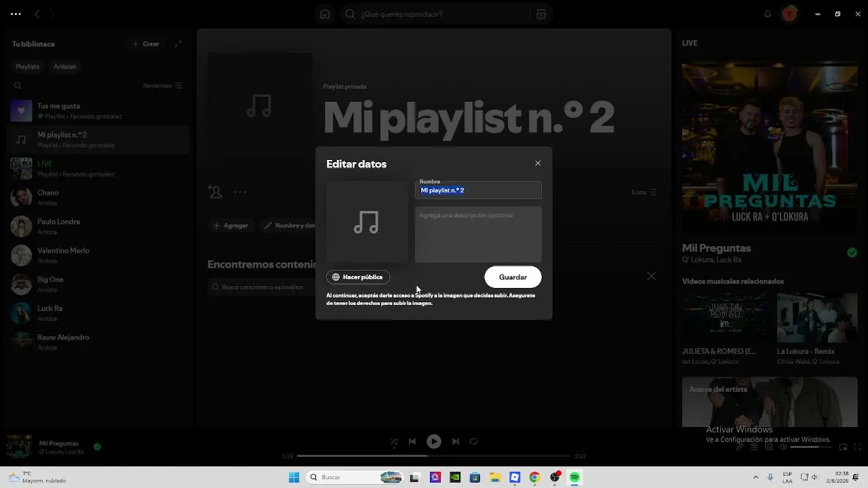The image size is (868, 488).
Task: Go to Spotify Home
Action: point(325,14)
